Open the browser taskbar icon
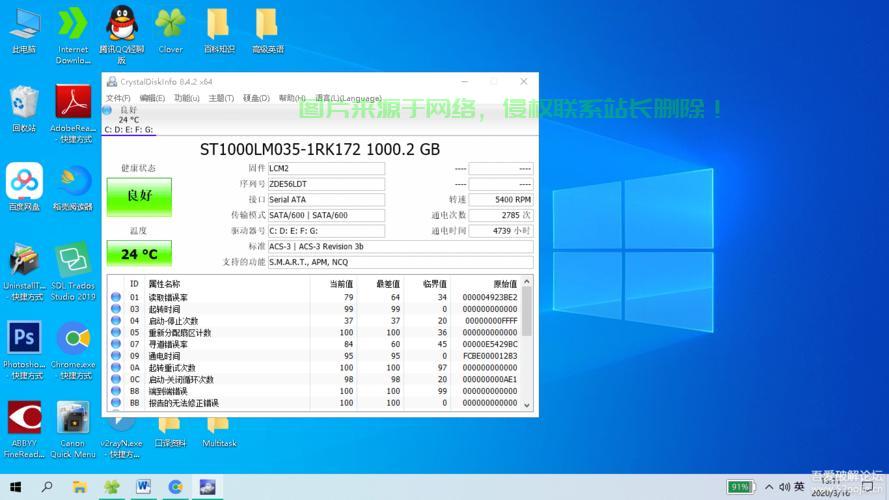This screenshot has width=889, height=500. tap(175, 487)
